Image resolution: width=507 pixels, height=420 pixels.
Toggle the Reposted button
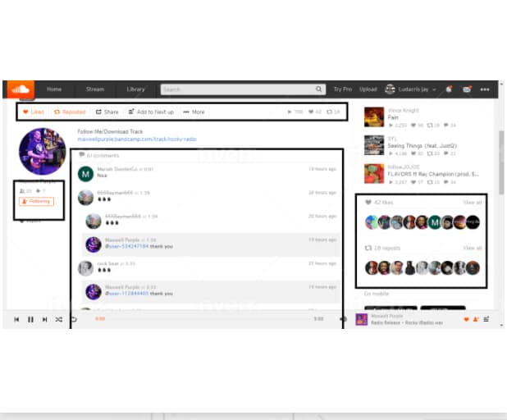click(x=70, y=112)
